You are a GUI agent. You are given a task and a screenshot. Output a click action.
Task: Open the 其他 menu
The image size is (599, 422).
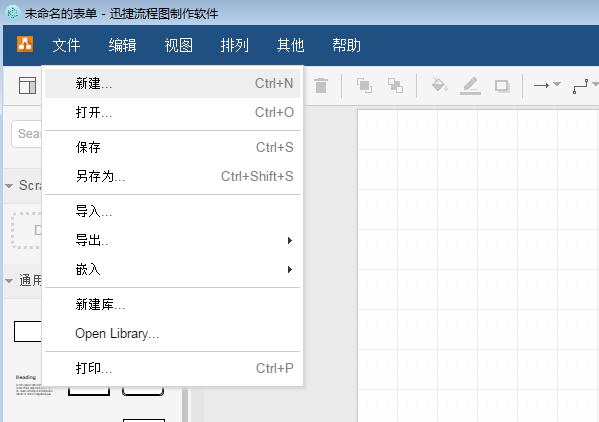click(x=290, y=45)
